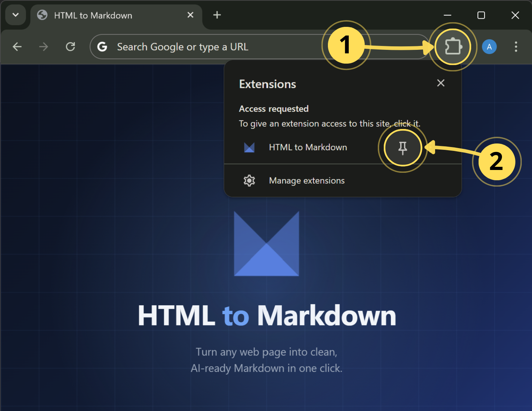Click the HTML to Markdown page heading

pos(266,315)
